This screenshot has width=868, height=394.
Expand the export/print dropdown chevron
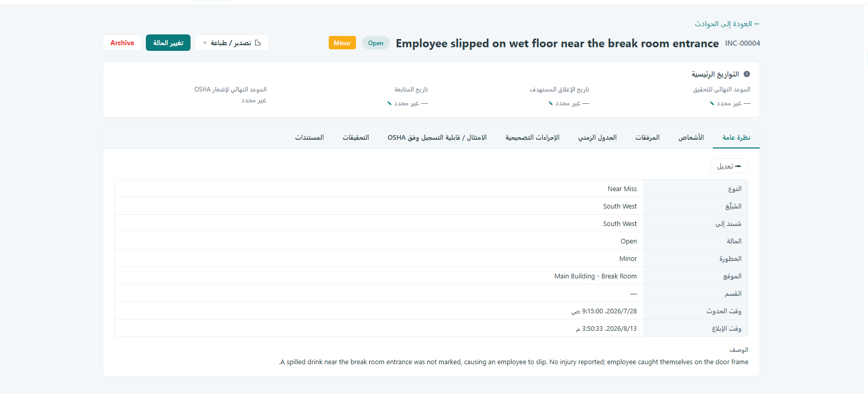pos(205,43)
